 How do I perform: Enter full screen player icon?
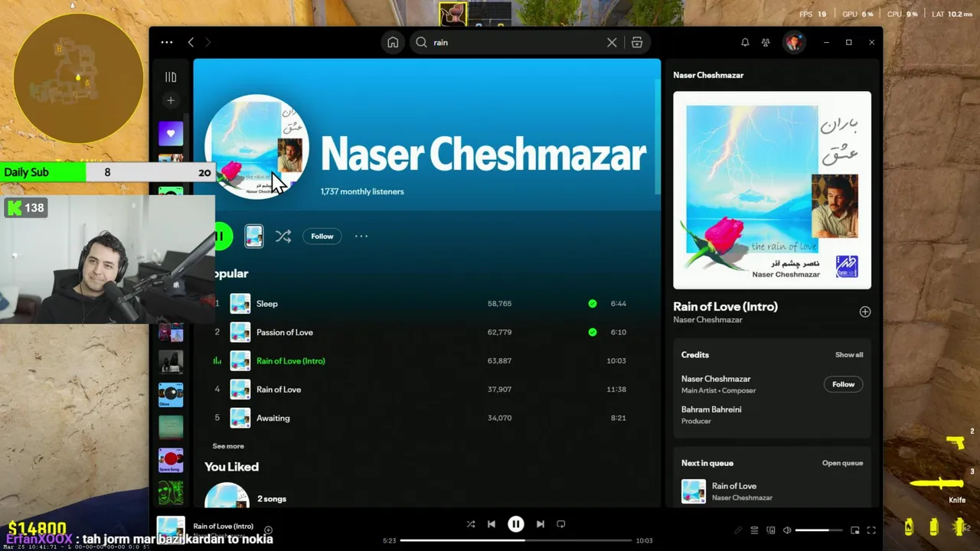[871, 530]
